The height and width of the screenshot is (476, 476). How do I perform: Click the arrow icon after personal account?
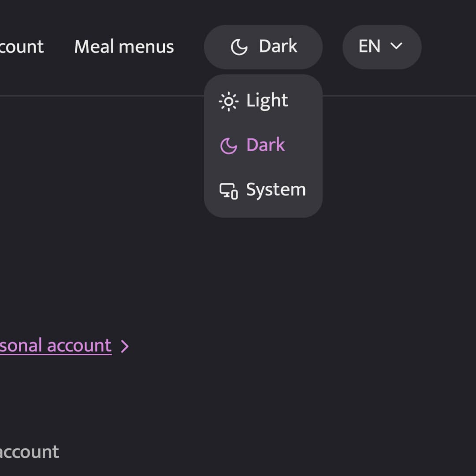pos(125,346)
